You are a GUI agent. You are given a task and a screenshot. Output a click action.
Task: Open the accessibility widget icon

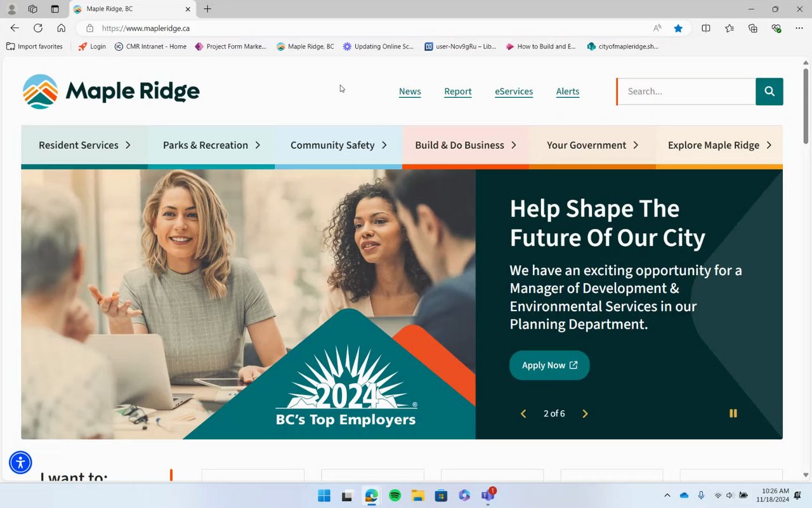[20, 462]
